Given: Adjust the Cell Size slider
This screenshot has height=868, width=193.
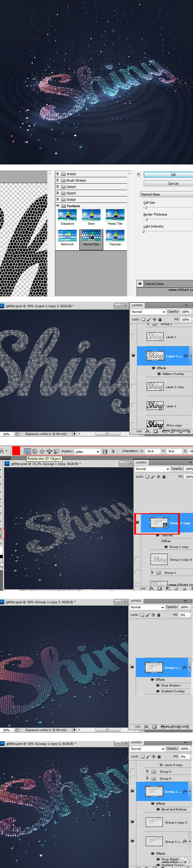Looking at the screenshot, I should 145,207.
